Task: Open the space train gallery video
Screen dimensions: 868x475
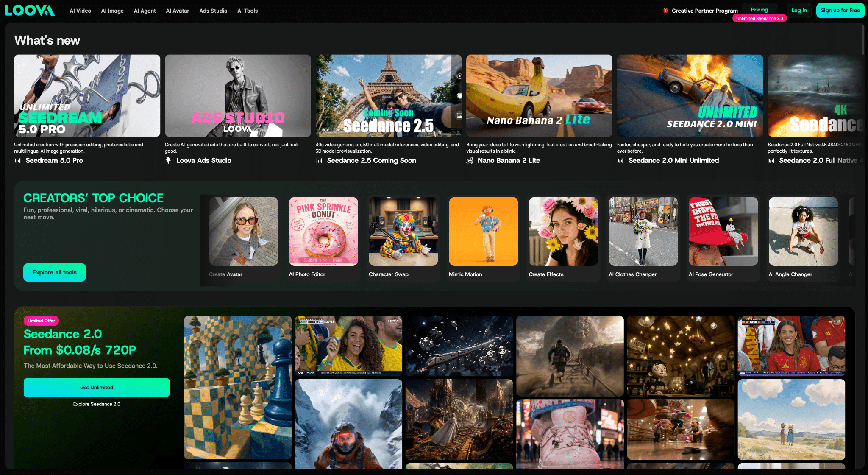Action: pyautogui.click(x=459, y=346)
